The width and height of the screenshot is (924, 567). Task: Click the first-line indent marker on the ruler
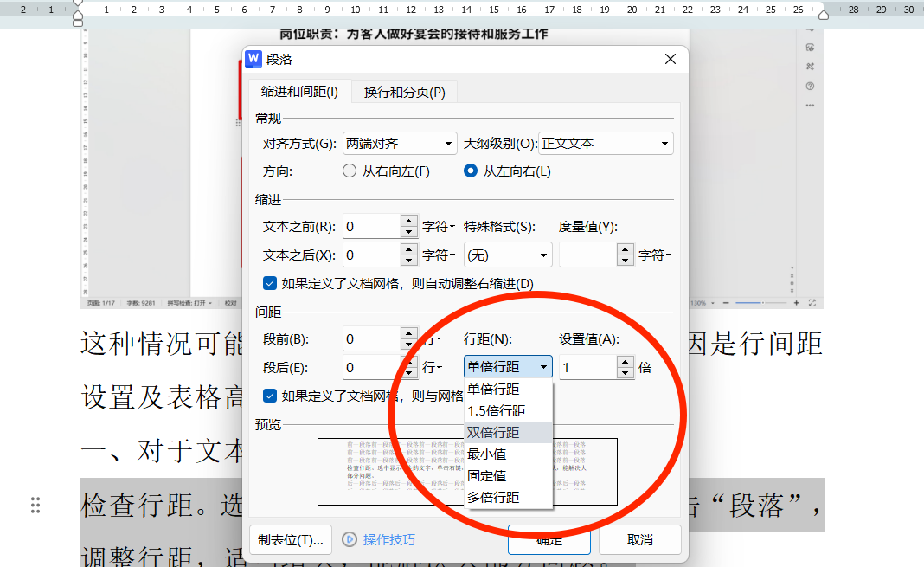pos(77,4)
